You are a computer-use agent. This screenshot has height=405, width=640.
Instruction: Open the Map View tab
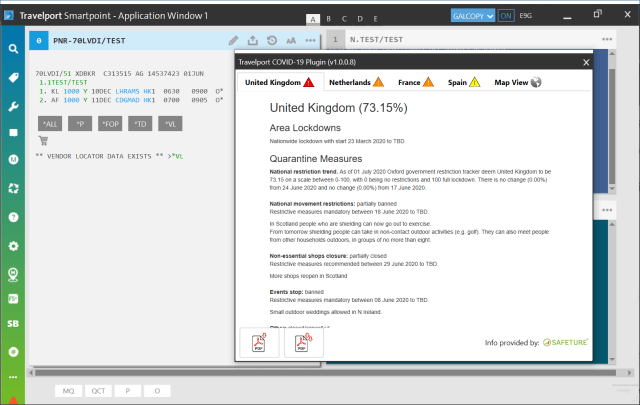pyautogui.click(x=518, y=82)
